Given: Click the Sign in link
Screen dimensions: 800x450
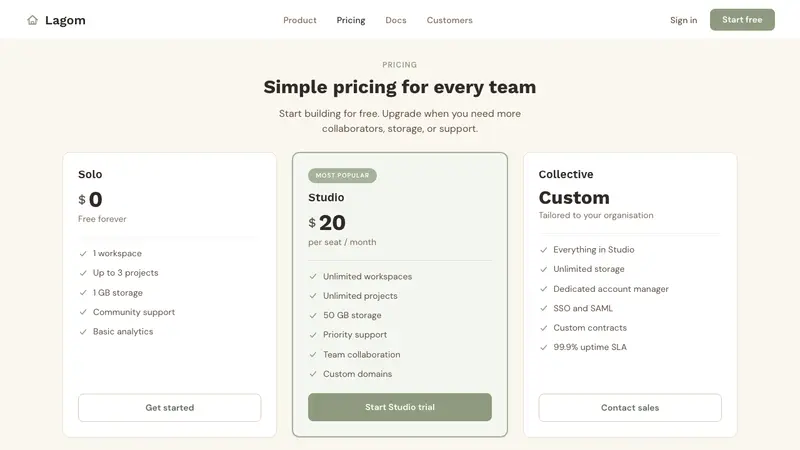Looking at the screenshot, I should pos(684,20).
